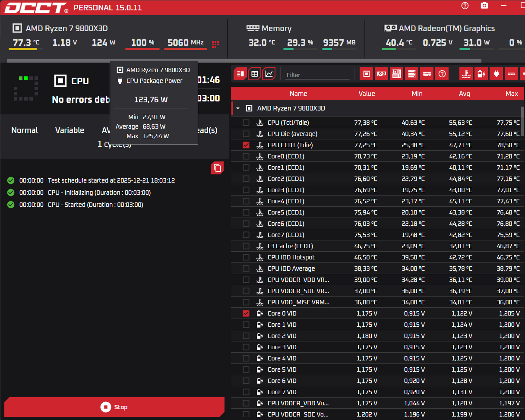525x420 pixels.
Task: Click the horizontal scrollbar under the header
Action: click(x=244, y=61)
